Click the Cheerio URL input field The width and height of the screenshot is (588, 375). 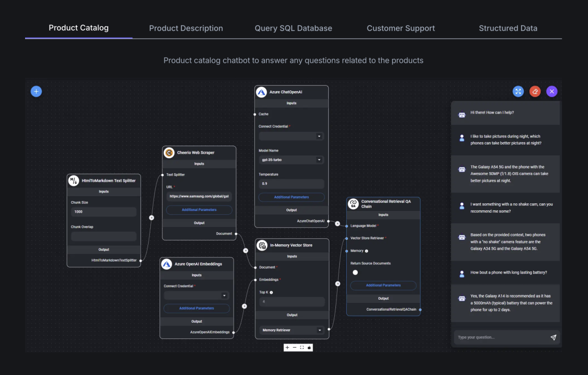coord(199,196)
